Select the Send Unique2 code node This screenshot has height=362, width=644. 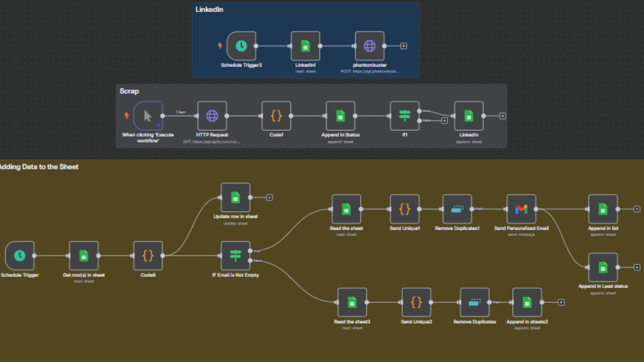[416, 302]
